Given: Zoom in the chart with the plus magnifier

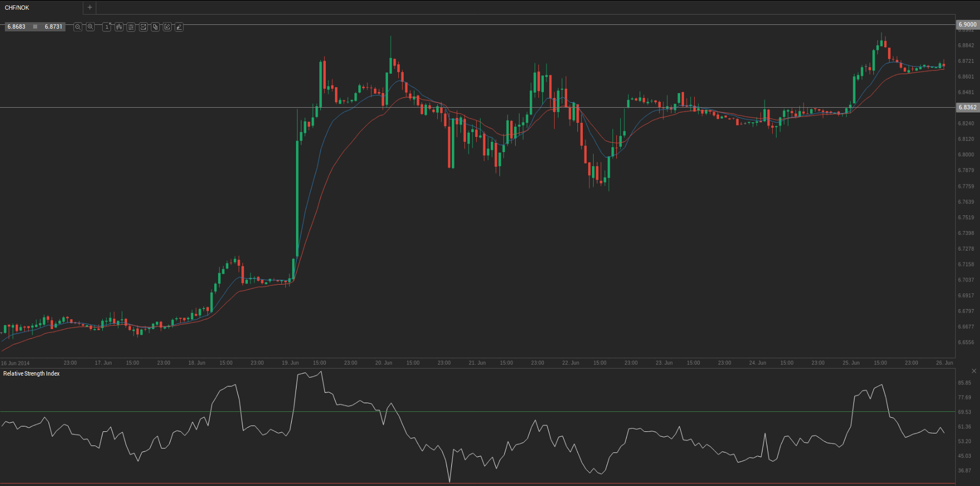Looking at the screenshot, I should point(90,27).
